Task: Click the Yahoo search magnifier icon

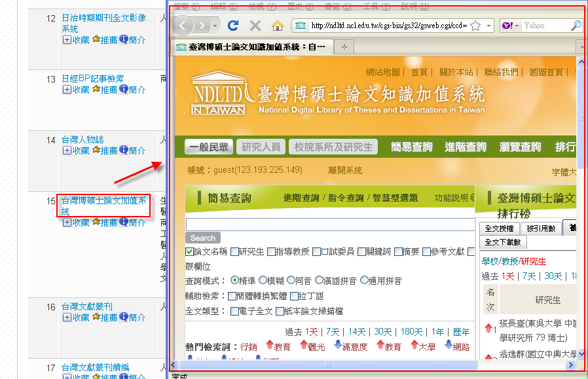Action: click(576, 26)
